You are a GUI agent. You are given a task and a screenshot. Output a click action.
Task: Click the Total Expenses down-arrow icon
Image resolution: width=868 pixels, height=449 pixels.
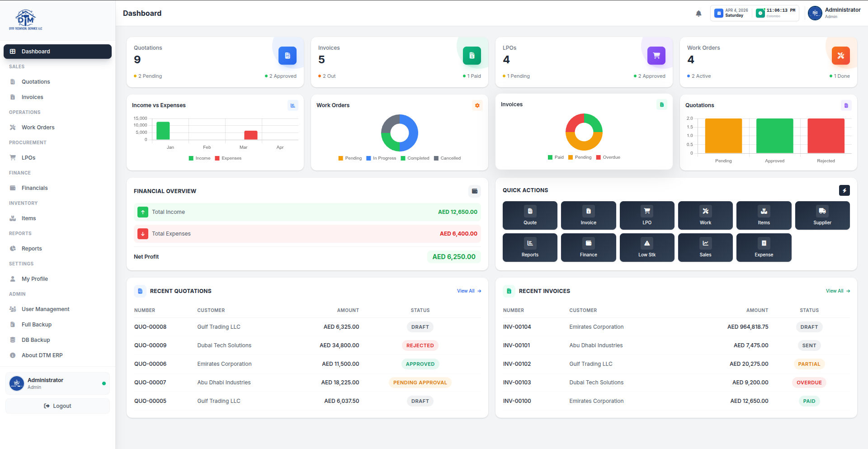143,234
